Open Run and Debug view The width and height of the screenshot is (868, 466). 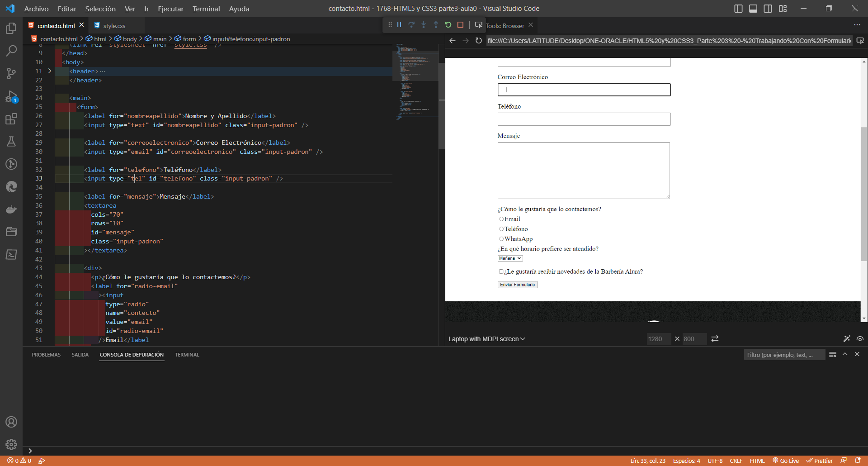pos(11,96)
